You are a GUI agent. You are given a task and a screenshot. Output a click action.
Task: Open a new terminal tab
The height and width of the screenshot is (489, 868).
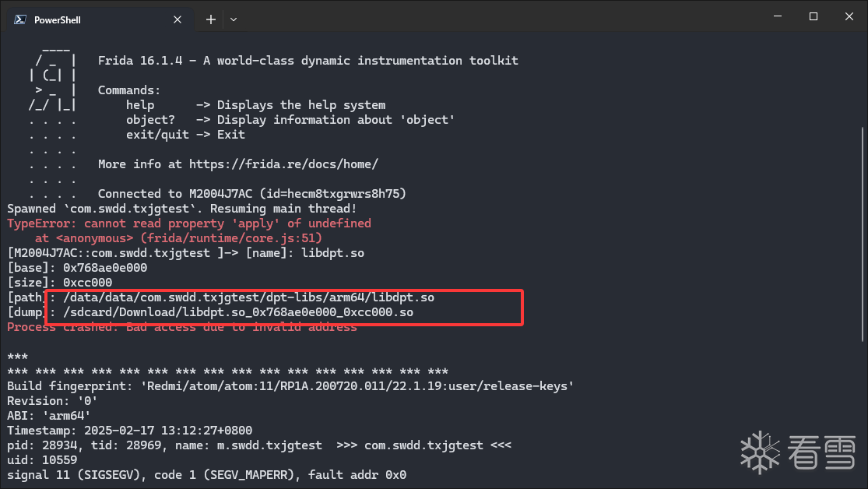210,19
